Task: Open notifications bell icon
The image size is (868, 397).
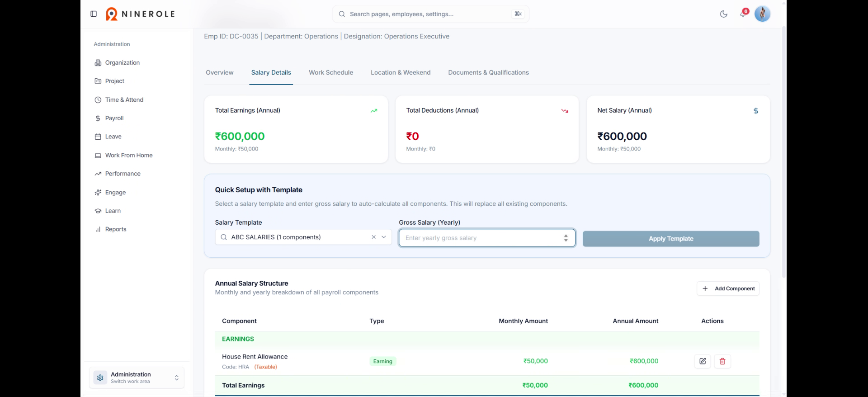Action: (x=743, y=14)
